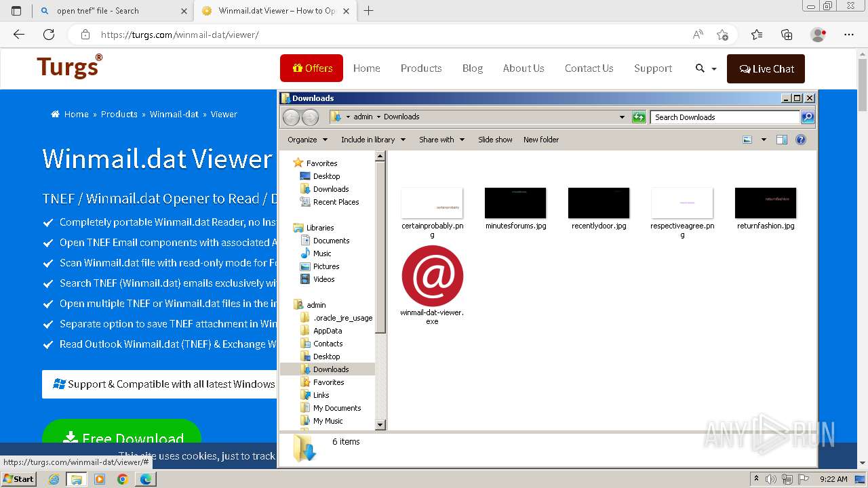Open Explorer help question mark icon
868x488 pixels.
coord(801,140)
